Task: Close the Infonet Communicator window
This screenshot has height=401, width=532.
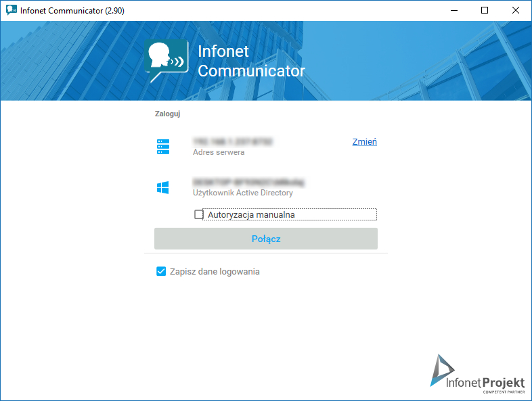Action: click(x=516, y=11)
